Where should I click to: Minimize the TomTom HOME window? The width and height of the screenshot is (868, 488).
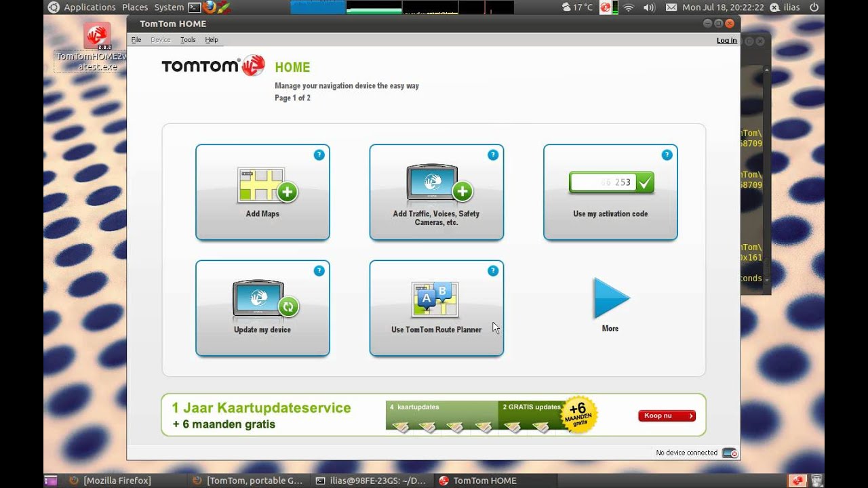[708, 23]
